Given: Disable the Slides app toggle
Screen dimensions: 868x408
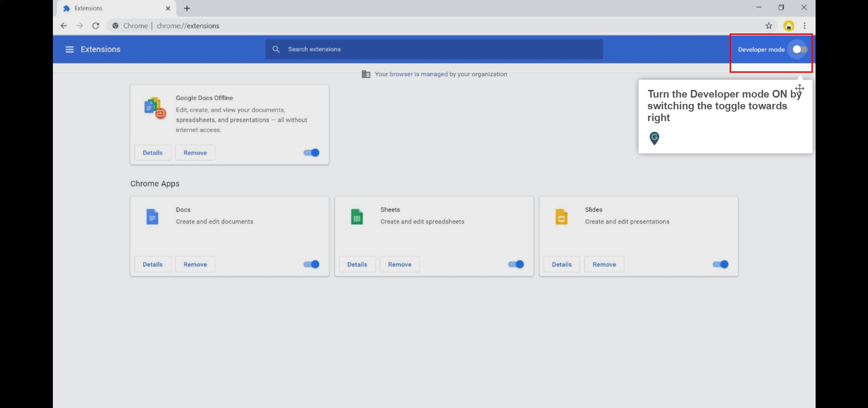Looking at the screenshot, I should [721, 264].
